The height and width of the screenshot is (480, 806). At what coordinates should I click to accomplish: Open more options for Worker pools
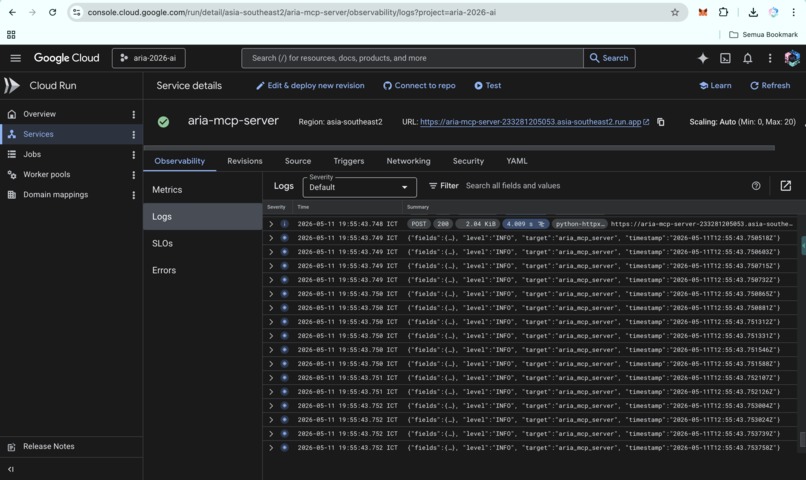point(133,175)
